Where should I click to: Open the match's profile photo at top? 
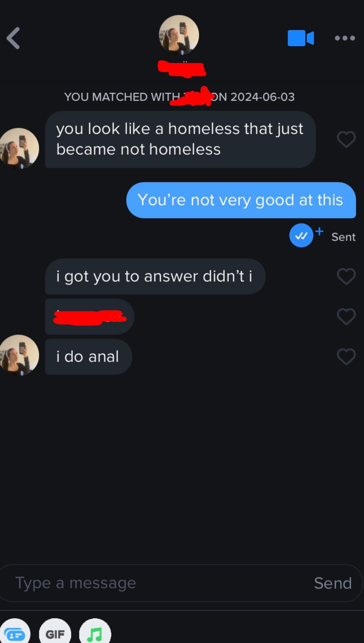[x=179, y=35]
